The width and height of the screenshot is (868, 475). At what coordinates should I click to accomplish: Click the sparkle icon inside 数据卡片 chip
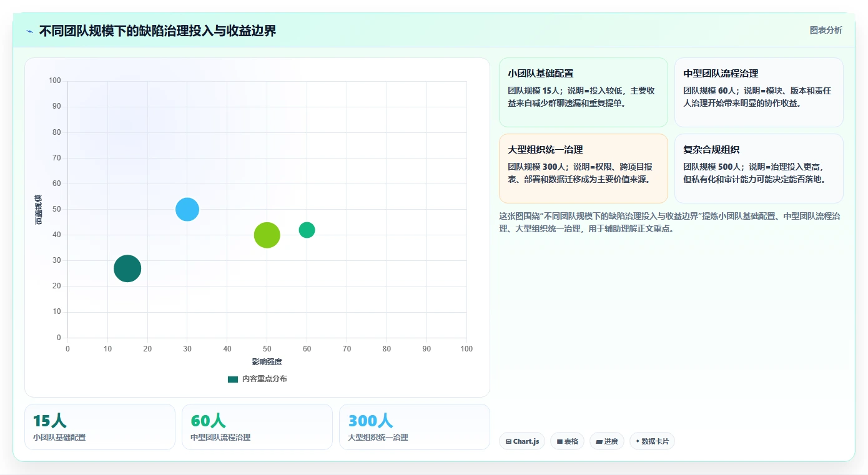pos(638,441)
